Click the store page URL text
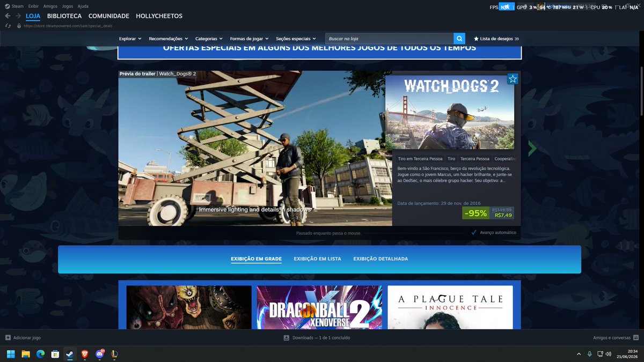Screen dimensions: 644x362 68,26
